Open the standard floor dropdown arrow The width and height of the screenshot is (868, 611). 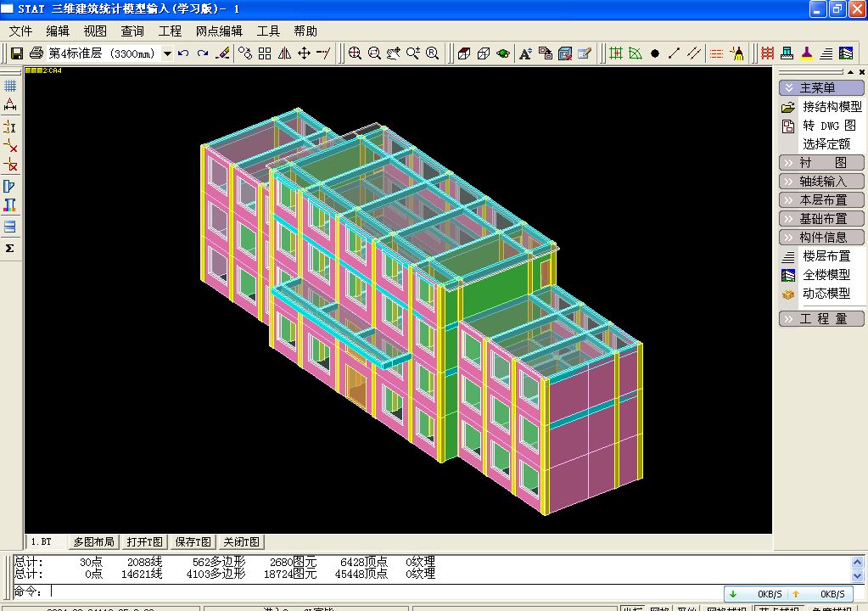pos(167,53)
